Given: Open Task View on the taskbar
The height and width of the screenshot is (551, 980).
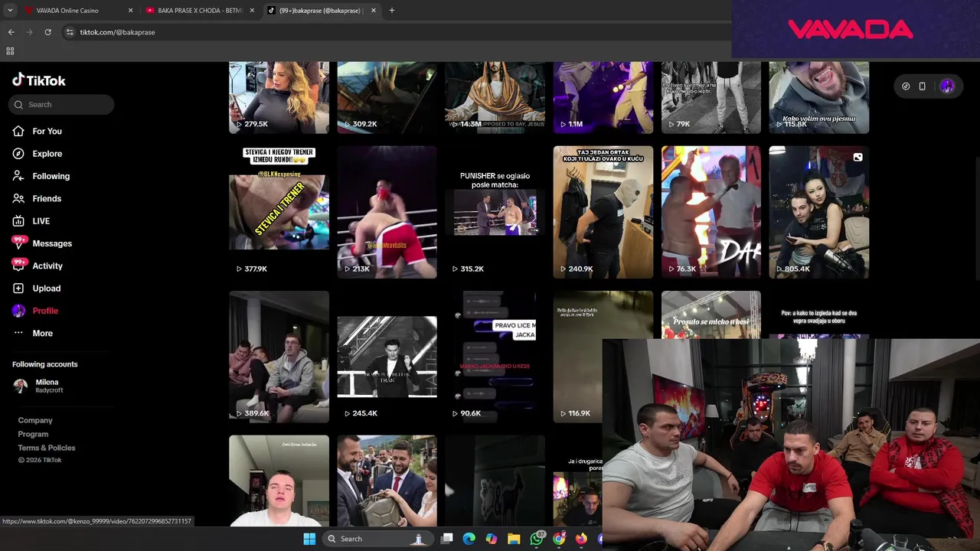Looking at the screenshot, I should click(x=447, y=539).
